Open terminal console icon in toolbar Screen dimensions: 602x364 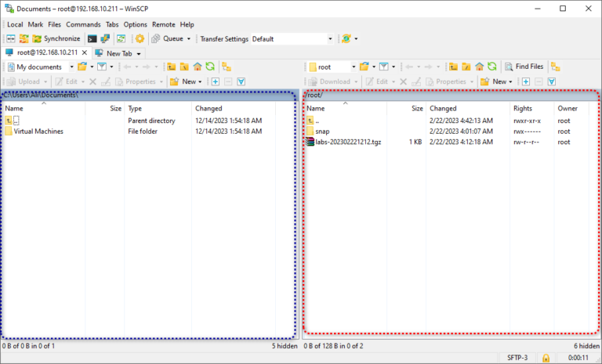click(x=92, y=38)
